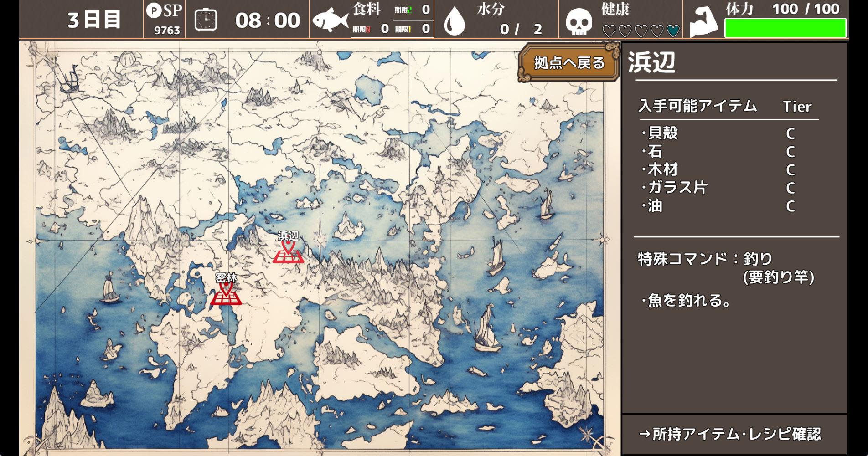The width and height of the screenshot is (868, 456).
Task: Click the 浜辺 location marker on map
Action: point(288,251)
